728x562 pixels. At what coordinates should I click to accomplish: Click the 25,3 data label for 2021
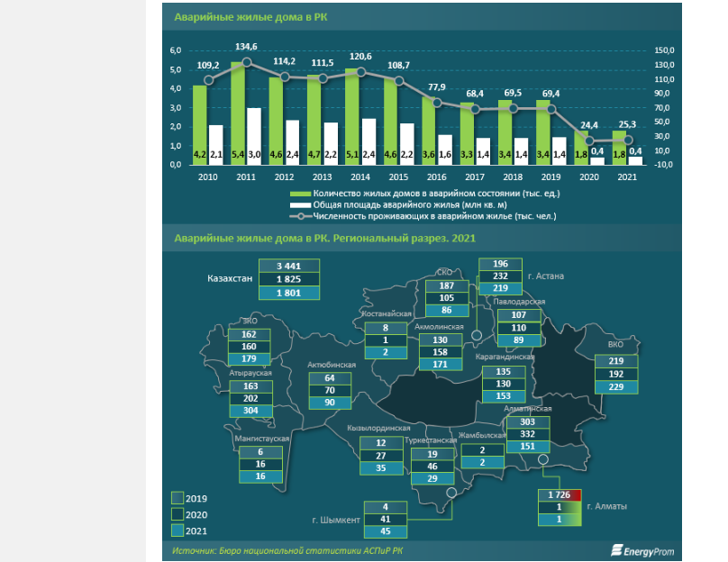tap(627, 124)
